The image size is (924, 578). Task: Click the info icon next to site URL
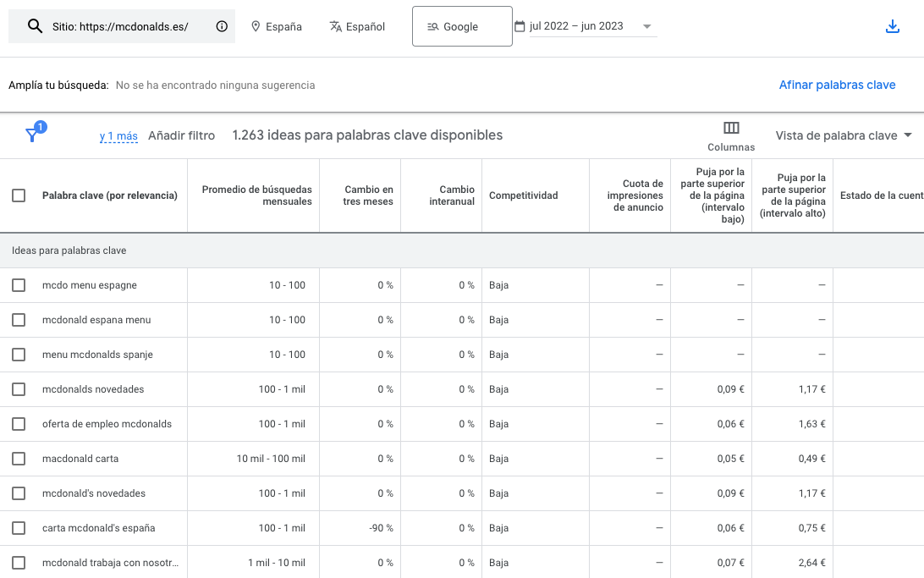click(x=222, y=26)
